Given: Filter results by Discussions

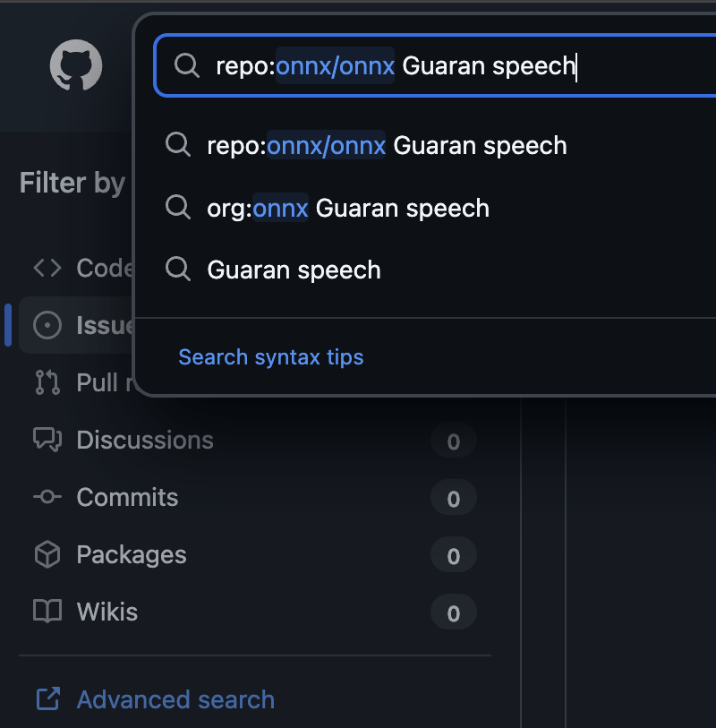Looking at the screenshot, I should coord(145,440).
